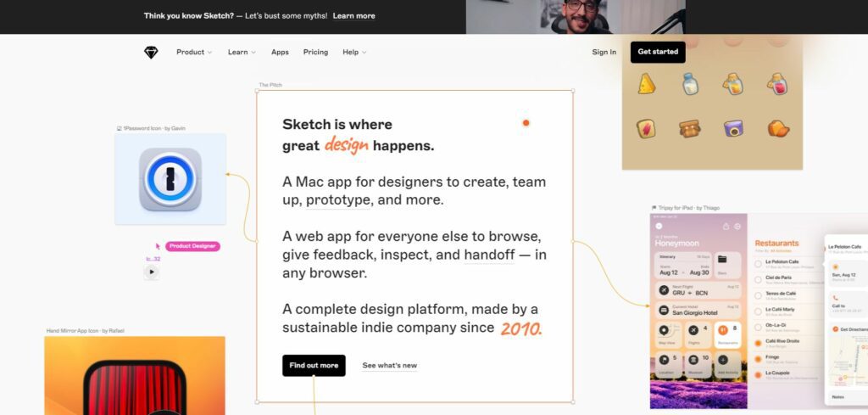Open the Flights tile showing 4
868x415 pixels.
tap(698, 334)
